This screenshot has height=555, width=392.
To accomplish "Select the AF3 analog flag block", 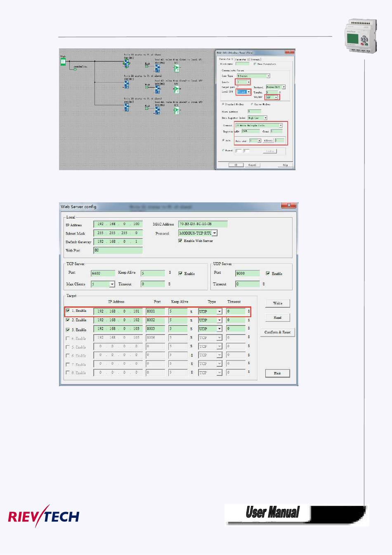I will pos(177,111).
